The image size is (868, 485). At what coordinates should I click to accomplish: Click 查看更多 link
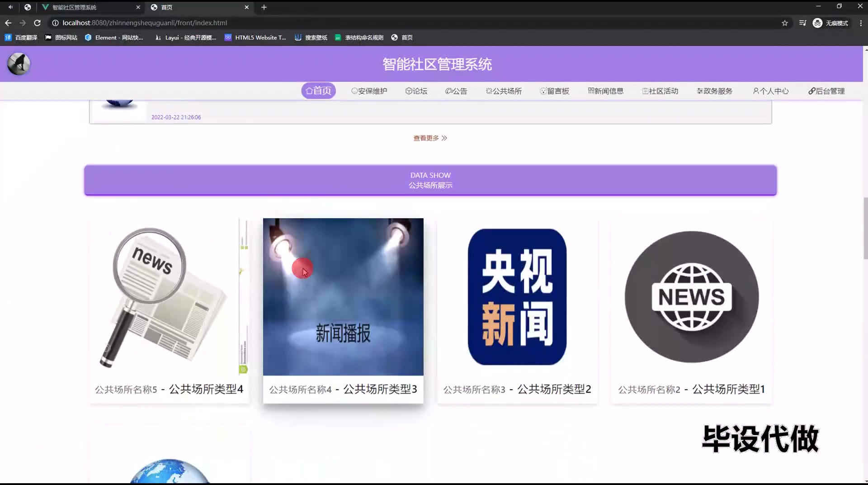click(430, 138)
